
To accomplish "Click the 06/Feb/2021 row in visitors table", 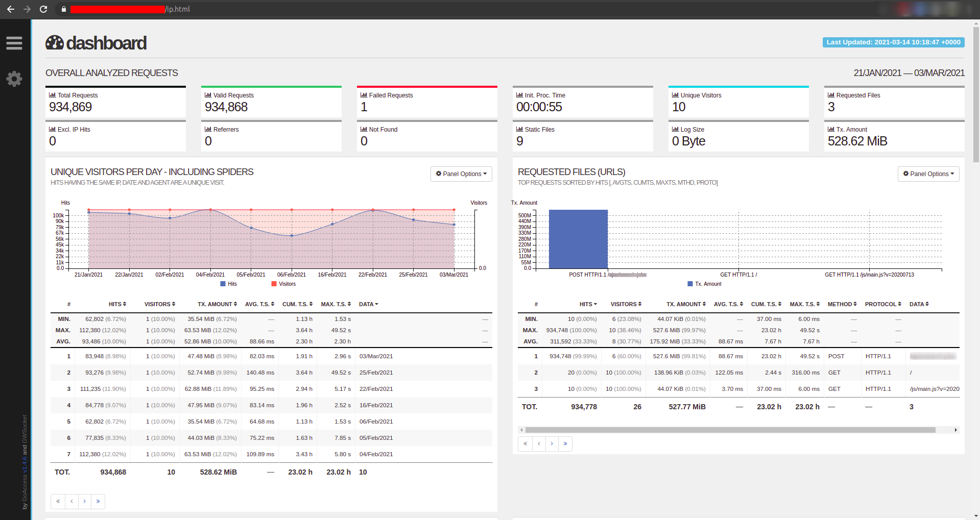I will 271,422.
